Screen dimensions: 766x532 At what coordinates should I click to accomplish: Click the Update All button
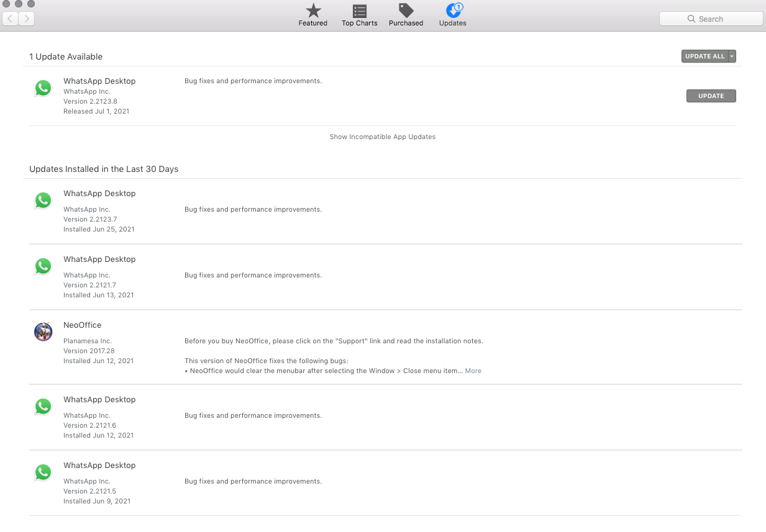(704, 56)
